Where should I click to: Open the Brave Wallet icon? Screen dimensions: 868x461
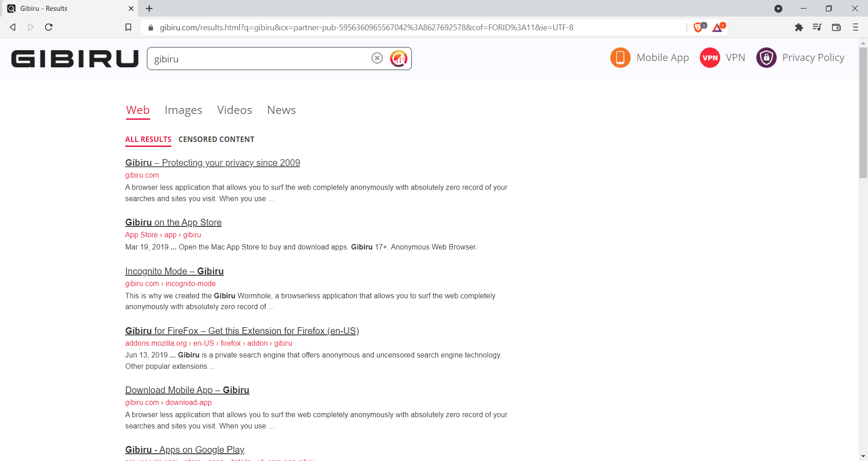click(x=836, y=27)
